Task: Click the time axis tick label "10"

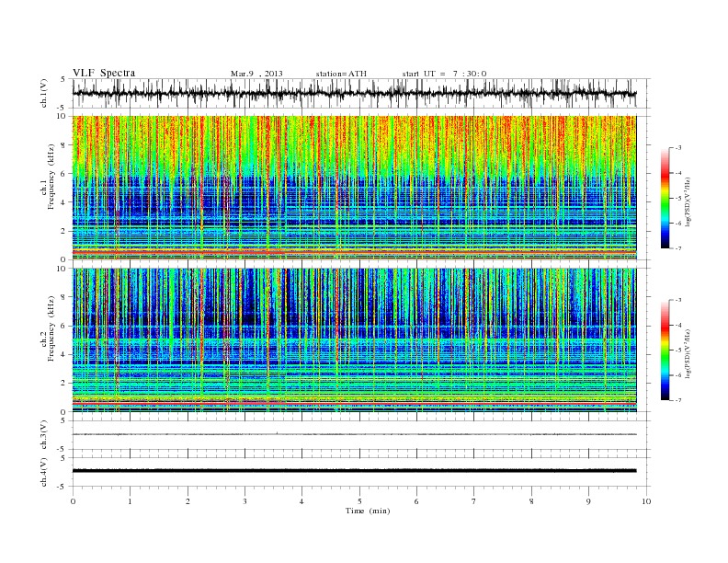Action: tap(646, 501)
